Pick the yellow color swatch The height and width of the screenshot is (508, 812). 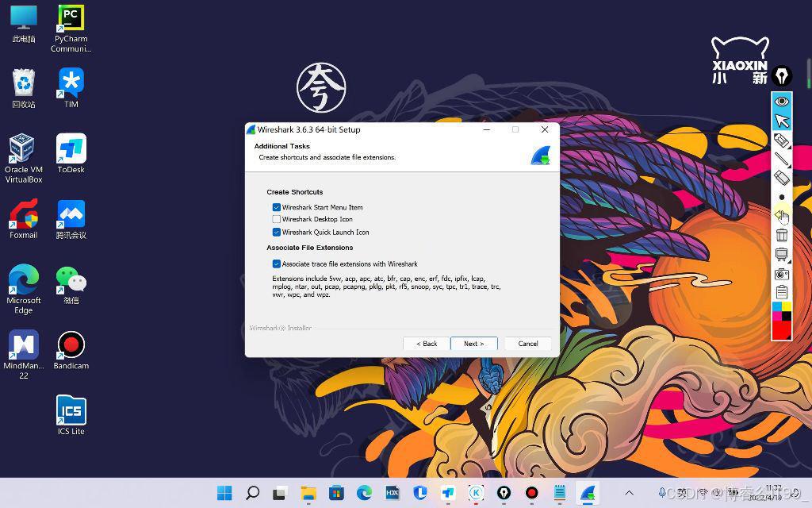pyautogui.click(x=786, y=307)
